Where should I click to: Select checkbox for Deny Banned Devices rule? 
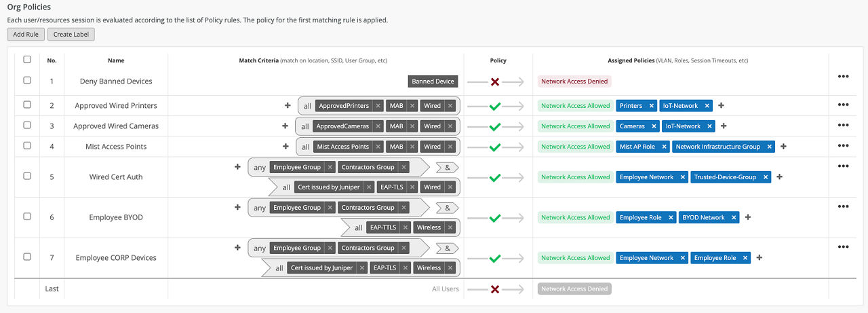point(27,80)
